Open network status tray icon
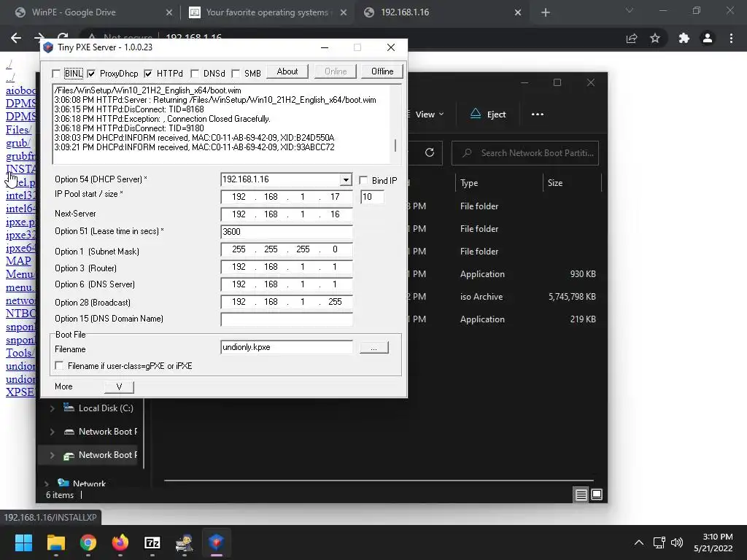747x560 pixels. pyautogui.click(x=659, y=542)
